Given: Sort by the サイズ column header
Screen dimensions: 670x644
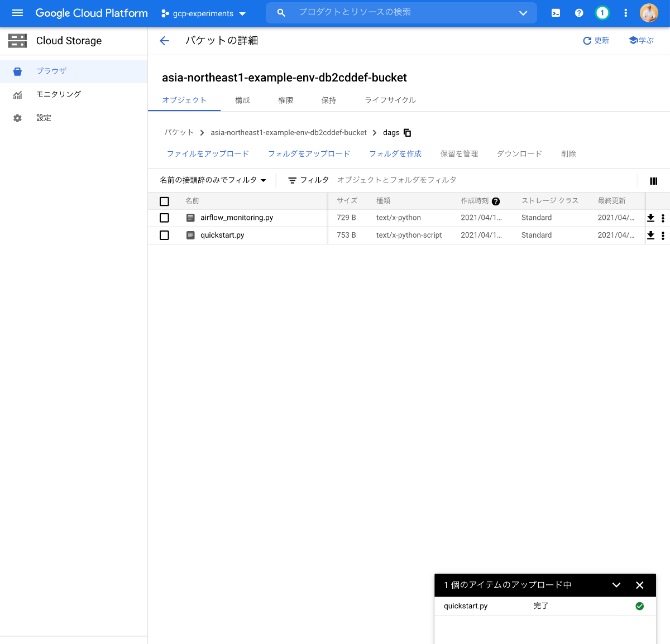Looking at the screenshot, I should [347, 201].
